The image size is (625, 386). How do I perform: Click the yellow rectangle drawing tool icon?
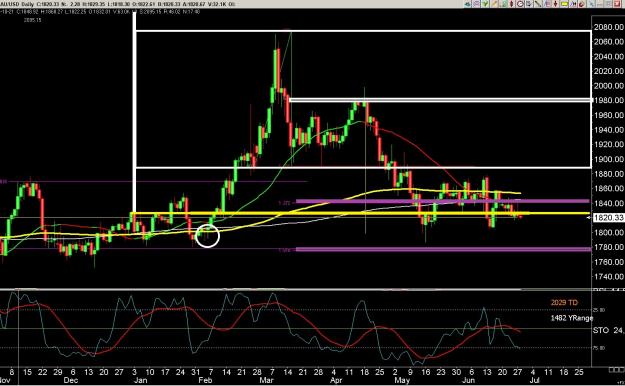coord(565,4)
